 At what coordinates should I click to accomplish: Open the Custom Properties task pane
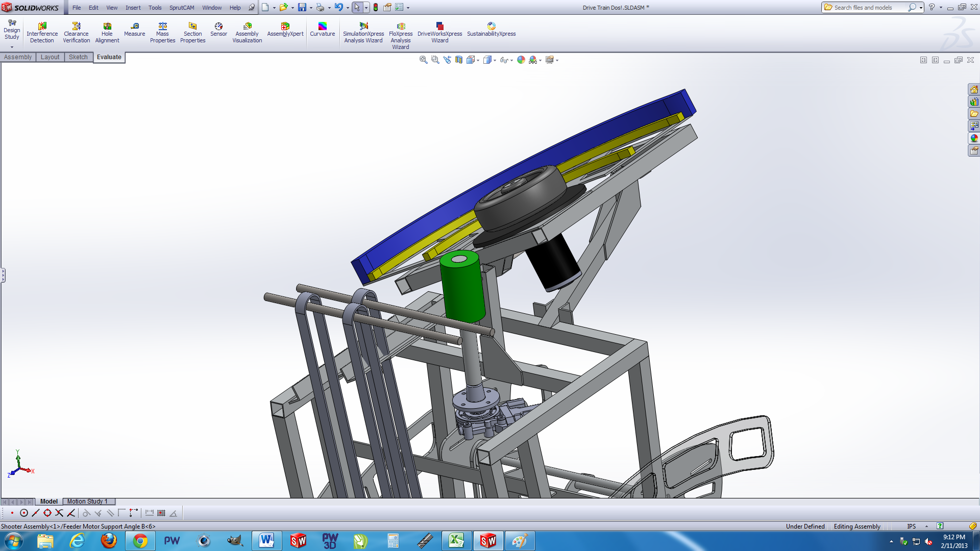[974, 151]
